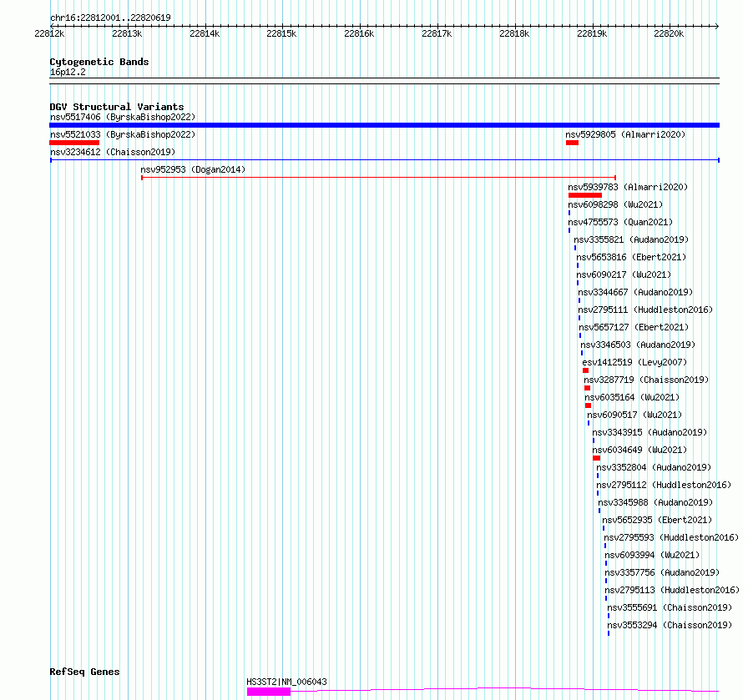Click the red nsv6034649 variant block
This screenshot has width=743, height=700.
click(597, 458)
